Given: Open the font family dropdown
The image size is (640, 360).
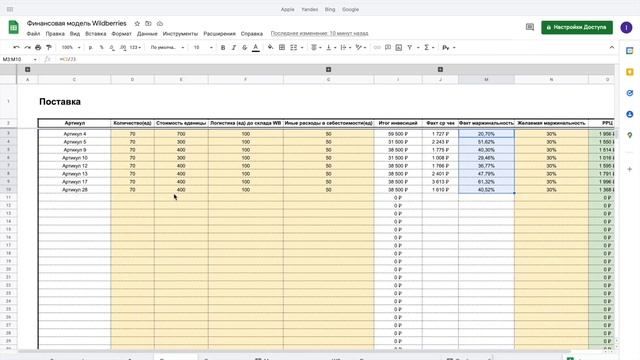Looking at the screenshot, I should click(167, 47).
